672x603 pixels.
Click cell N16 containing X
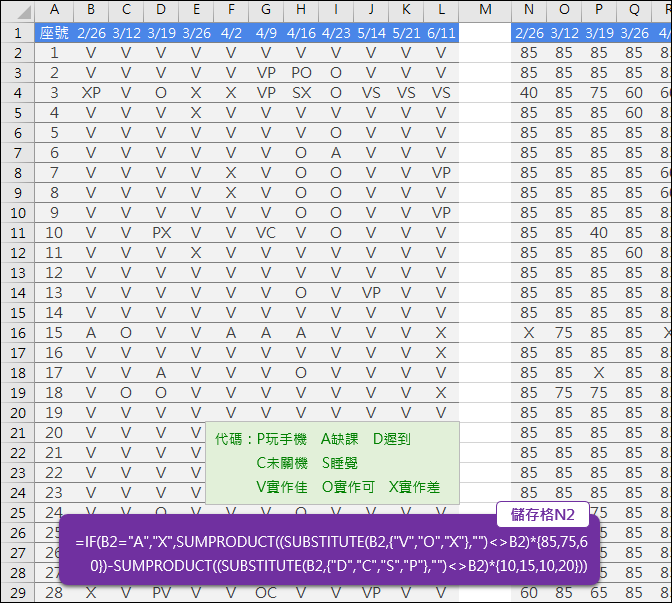(x=529, y=333)
